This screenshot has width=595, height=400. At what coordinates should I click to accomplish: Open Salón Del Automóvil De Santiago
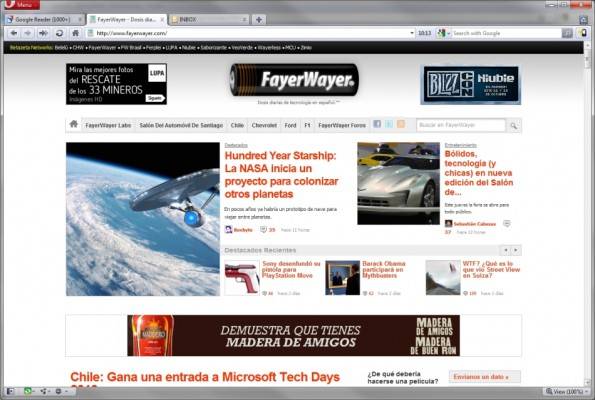tap(181, 125)
